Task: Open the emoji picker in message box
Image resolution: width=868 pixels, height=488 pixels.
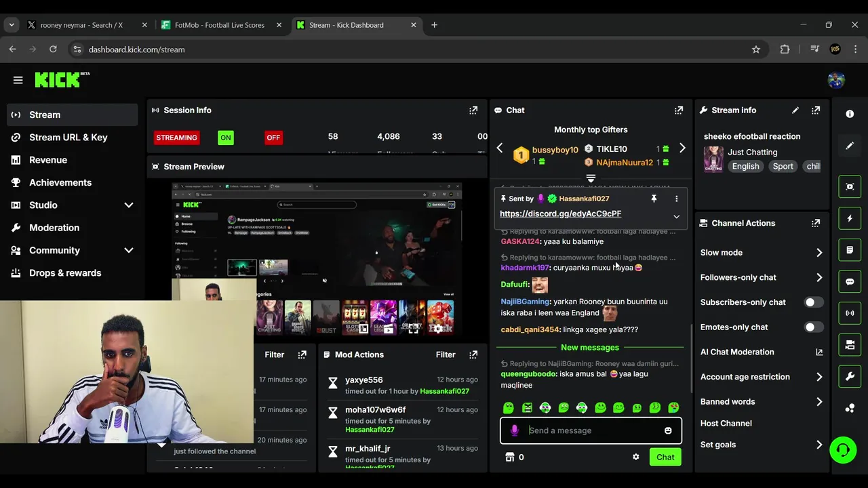Action: coord(668,430)
